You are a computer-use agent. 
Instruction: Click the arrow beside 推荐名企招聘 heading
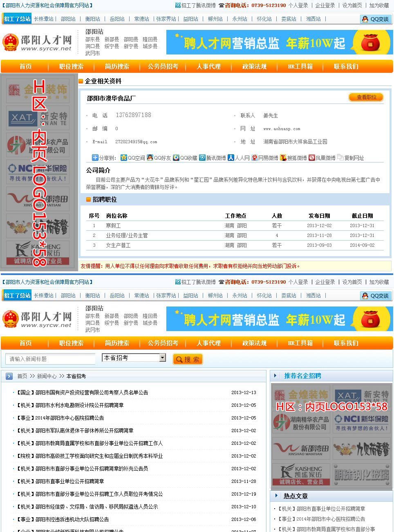pyautogui.click(x=275, y=376)
